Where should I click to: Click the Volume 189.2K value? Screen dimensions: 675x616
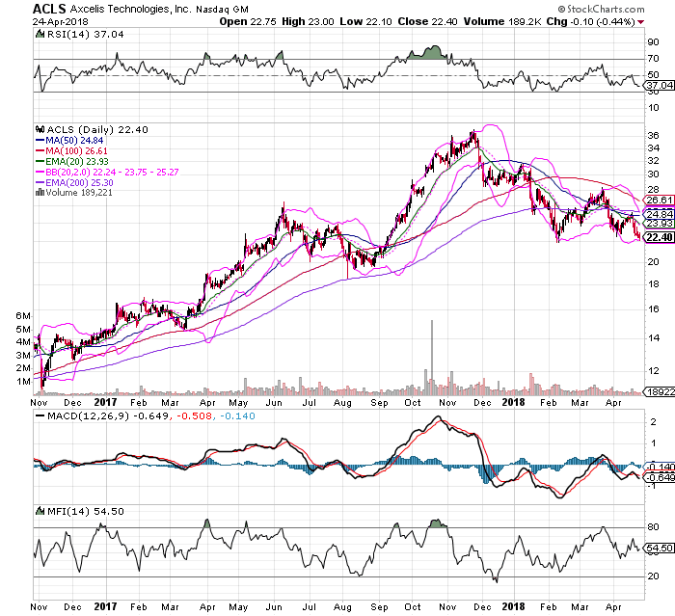(502, 21)
